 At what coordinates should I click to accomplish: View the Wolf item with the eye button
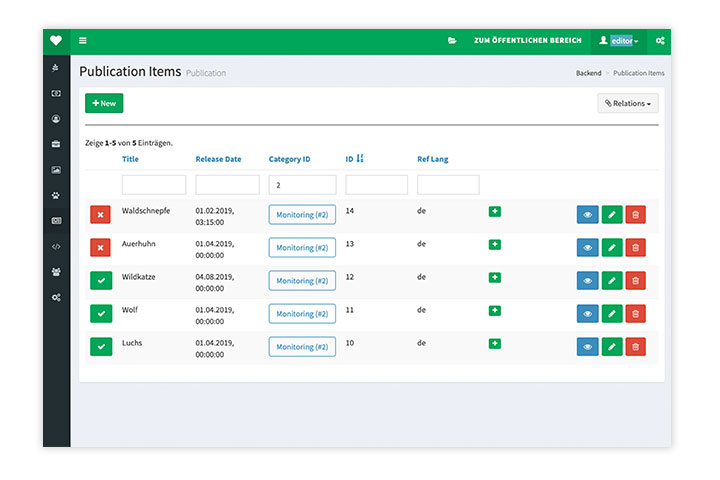point(588,314)
